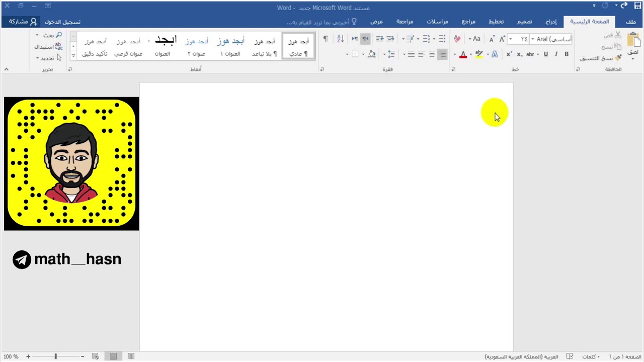Click Share (مشاركة) button

pos(23,22)
